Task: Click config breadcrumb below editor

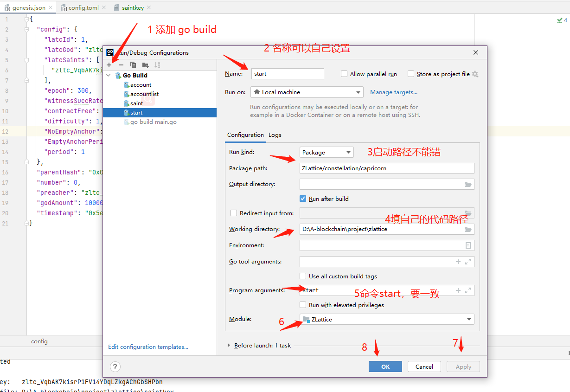Action: point(39,341)
